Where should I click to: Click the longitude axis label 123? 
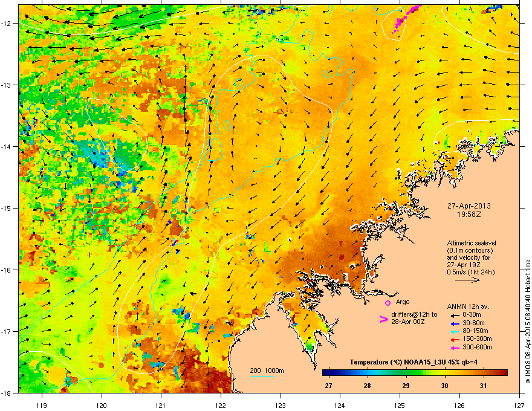pyautogui.click(x=281, y=405)
